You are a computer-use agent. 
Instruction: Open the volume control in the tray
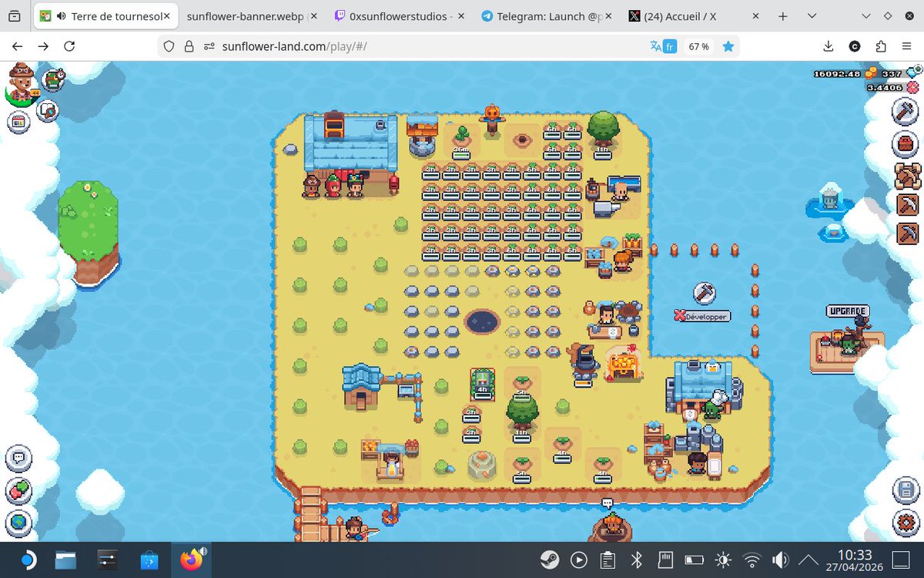click(780, 560)
